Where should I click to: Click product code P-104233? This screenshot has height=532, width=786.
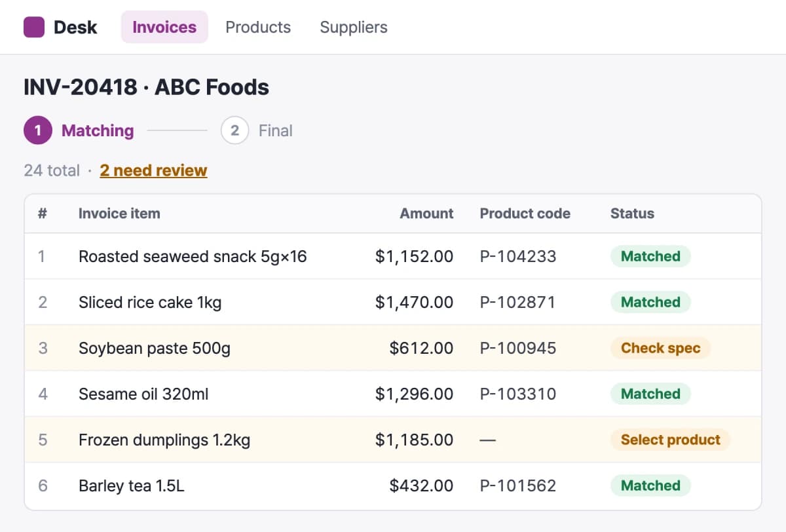tap(518, 256)
